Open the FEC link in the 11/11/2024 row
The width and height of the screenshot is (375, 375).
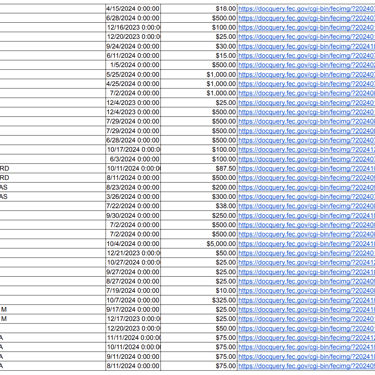(x=307, y=338)
